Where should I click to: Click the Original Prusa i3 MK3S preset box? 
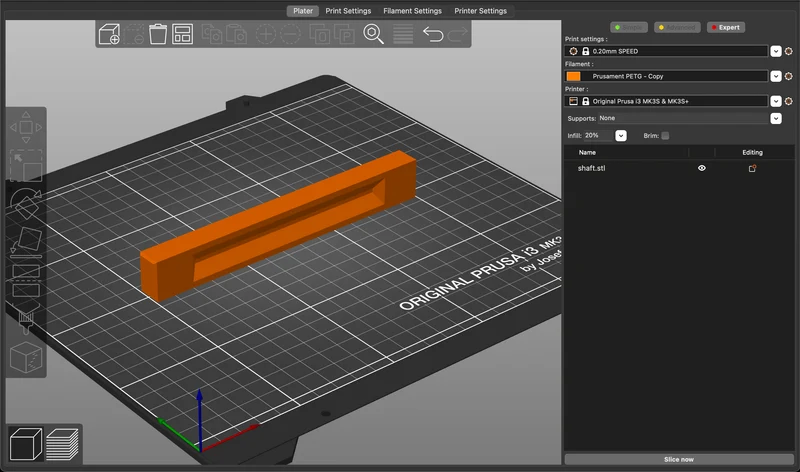click(x=666, y=101)
